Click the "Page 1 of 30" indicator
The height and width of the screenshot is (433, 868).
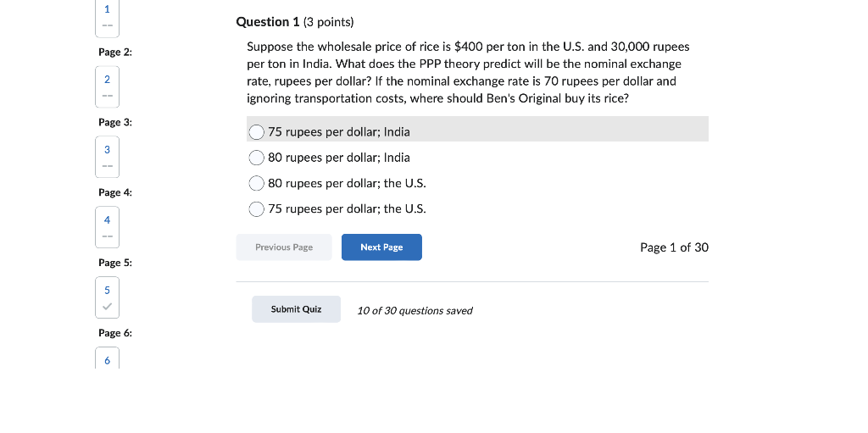point(674,247)
